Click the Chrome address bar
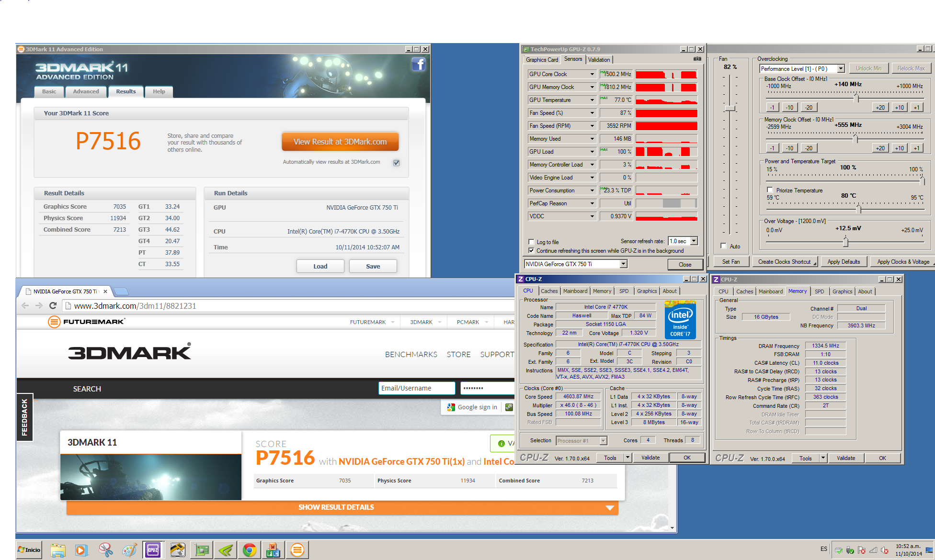Viewport: 935px width, 560px height. point(287,306)
